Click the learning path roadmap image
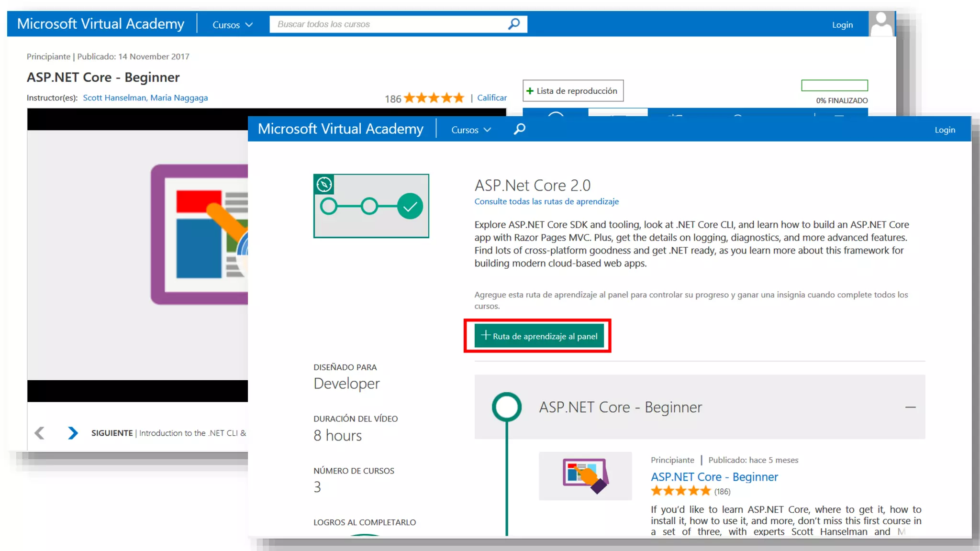Screen dimensions: 980x551 tap(371, 206)
